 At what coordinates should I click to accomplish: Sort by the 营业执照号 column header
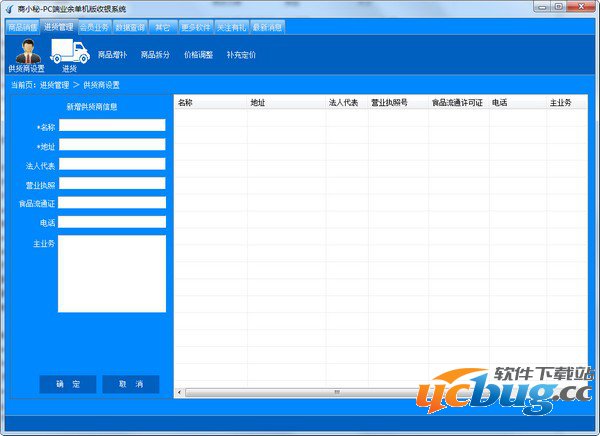coord(398,103)
